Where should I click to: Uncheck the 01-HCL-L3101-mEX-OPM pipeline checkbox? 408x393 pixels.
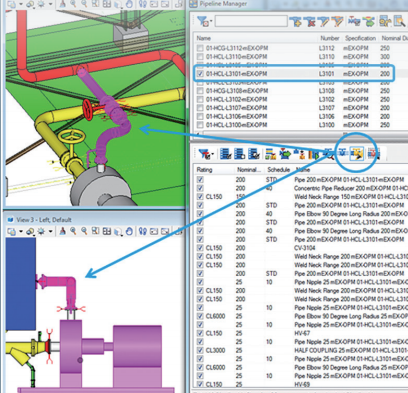click(200, 74)
